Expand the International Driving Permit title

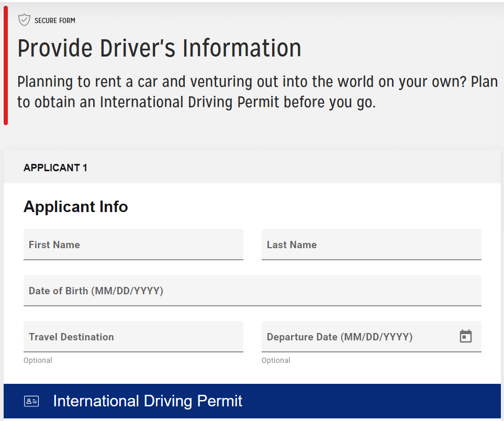pyautogui.click(x=148, y=401)
